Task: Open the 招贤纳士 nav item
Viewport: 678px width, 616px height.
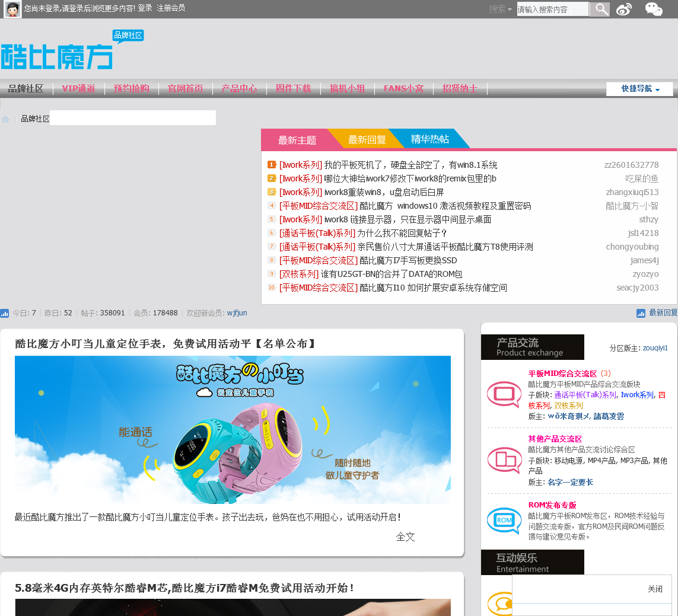Action: pos(460,88)
